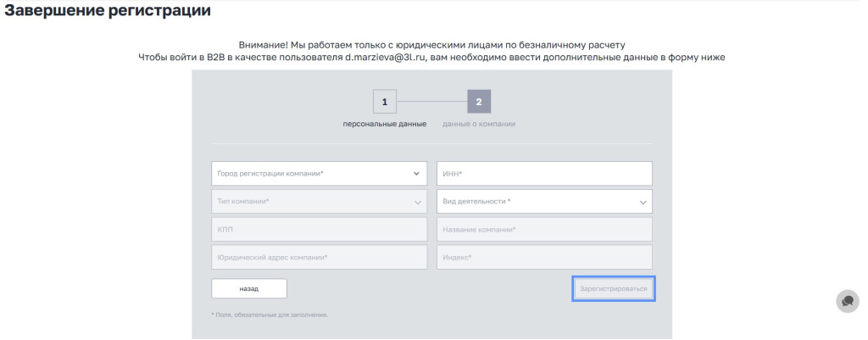Focus the 'Индекс' input field
The height and width of the screenshot is (340, 868).
[x=544, y=257]
